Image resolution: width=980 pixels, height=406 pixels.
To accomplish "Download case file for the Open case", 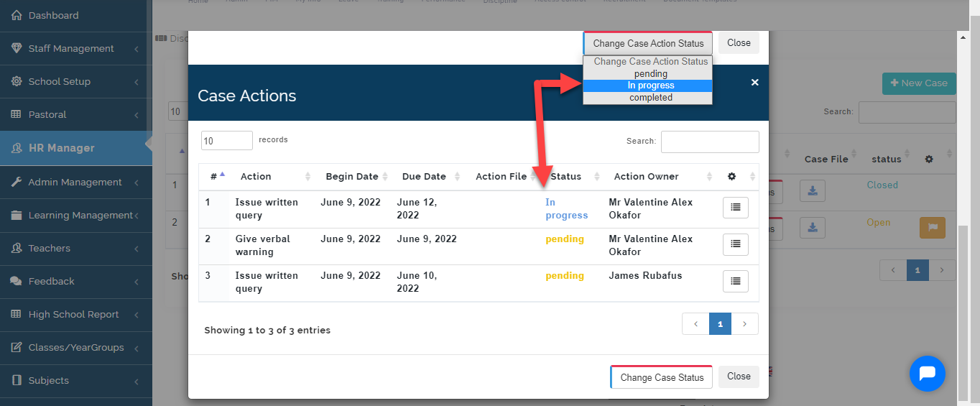I will [813, 227].
